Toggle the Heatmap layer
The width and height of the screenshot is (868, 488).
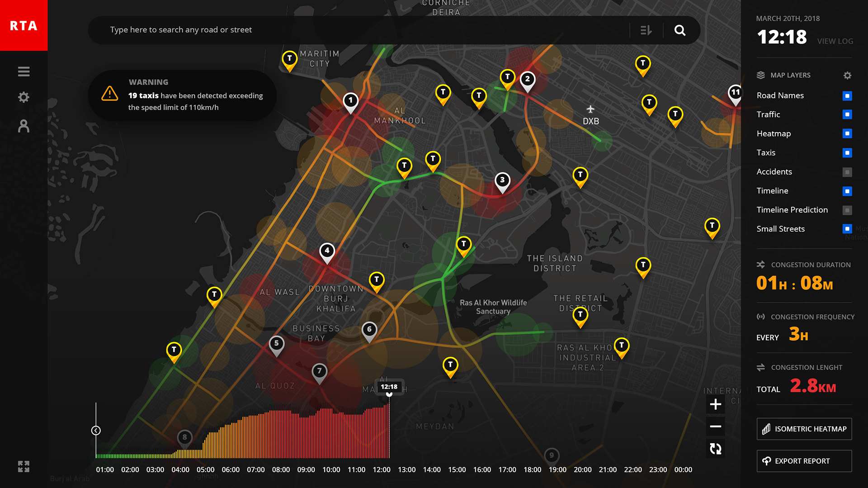tap(848, 134)
